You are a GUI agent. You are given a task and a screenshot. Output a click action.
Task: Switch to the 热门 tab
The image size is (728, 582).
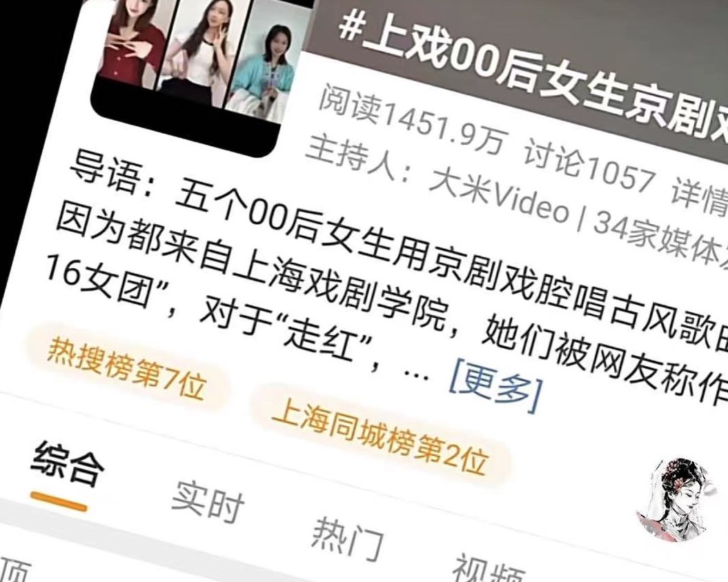pyautogui.click(x=347, y=537)
